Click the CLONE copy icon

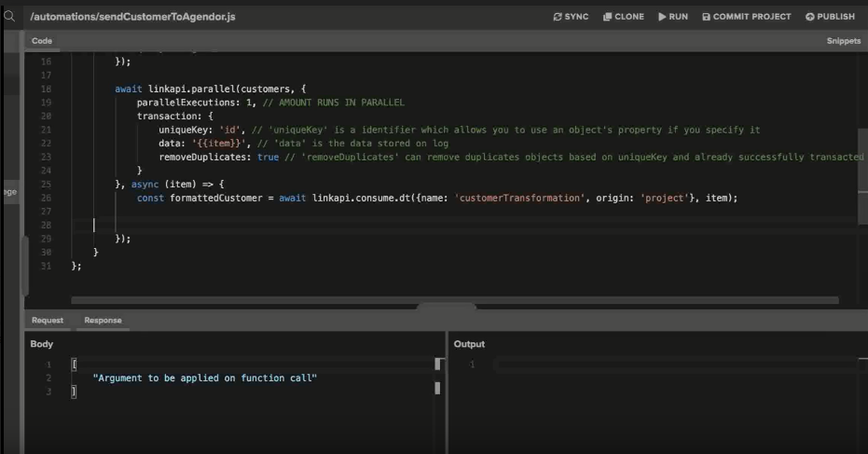607,17
